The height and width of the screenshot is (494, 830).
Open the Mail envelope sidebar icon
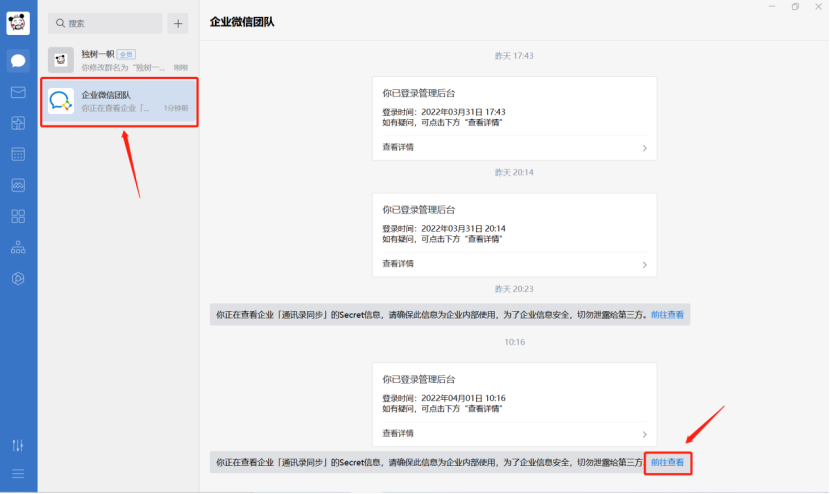coord(18,92)
